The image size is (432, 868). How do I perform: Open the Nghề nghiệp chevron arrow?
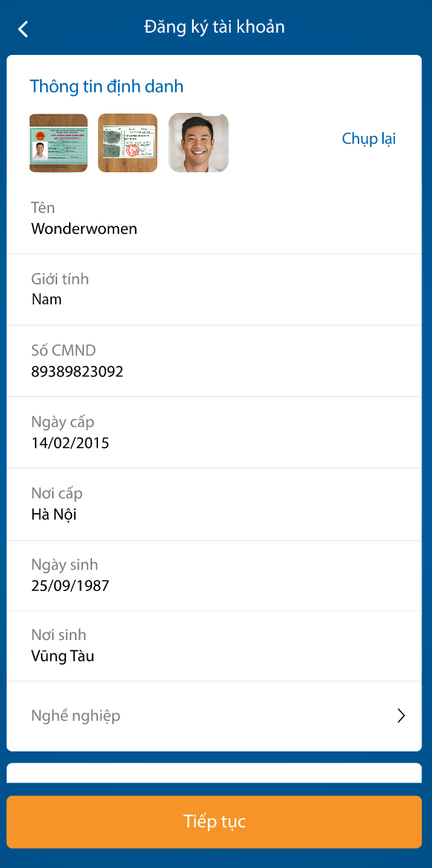coord(402,715)
